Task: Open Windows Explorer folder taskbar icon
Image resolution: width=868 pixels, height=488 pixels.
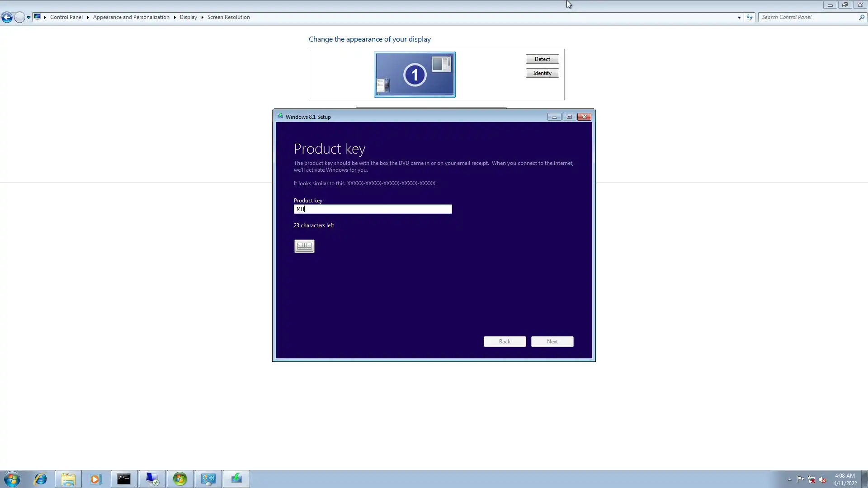Action: click(68, 479)
